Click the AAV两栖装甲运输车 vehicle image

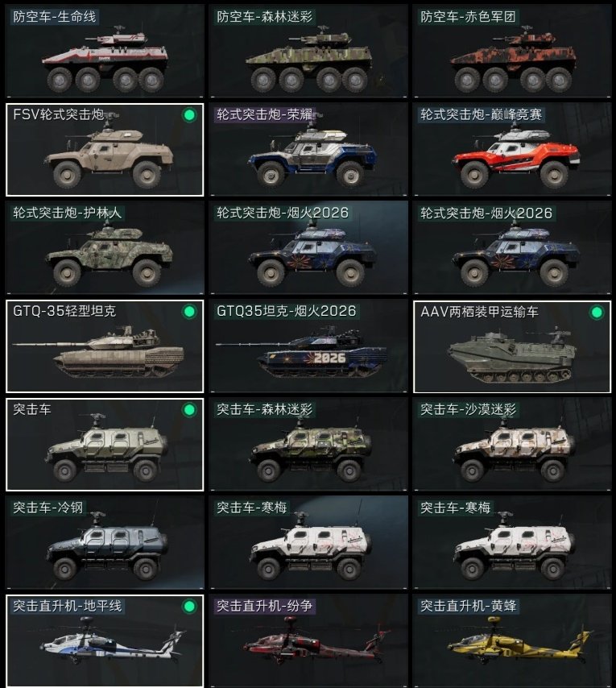[512, 354]
